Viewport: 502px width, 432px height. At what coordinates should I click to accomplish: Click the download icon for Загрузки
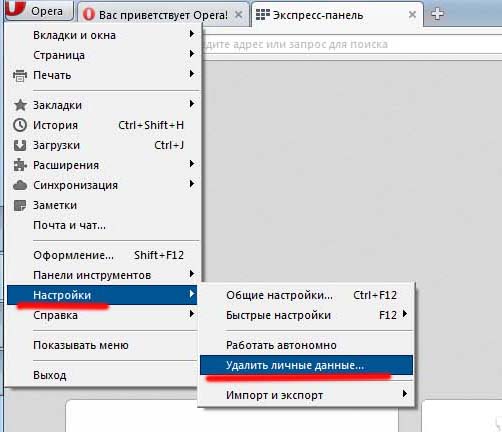(20, 145)
